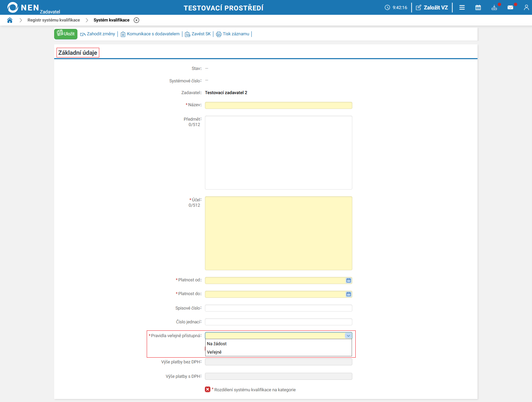Open the hamburger menu icon
This screenshot has height=402, width=532.
point(462,7)
